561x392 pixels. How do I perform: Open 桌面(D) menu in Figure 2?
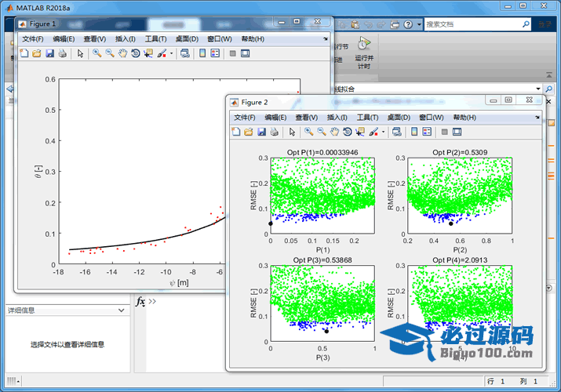coord(399,117)
